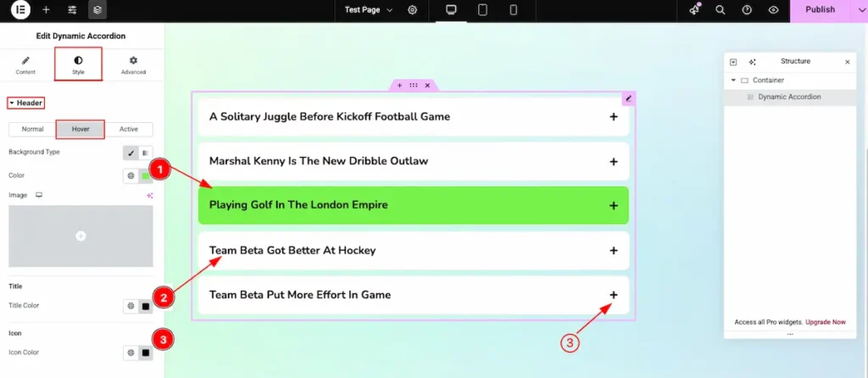Click the add element plus icon

pos(46,10)
